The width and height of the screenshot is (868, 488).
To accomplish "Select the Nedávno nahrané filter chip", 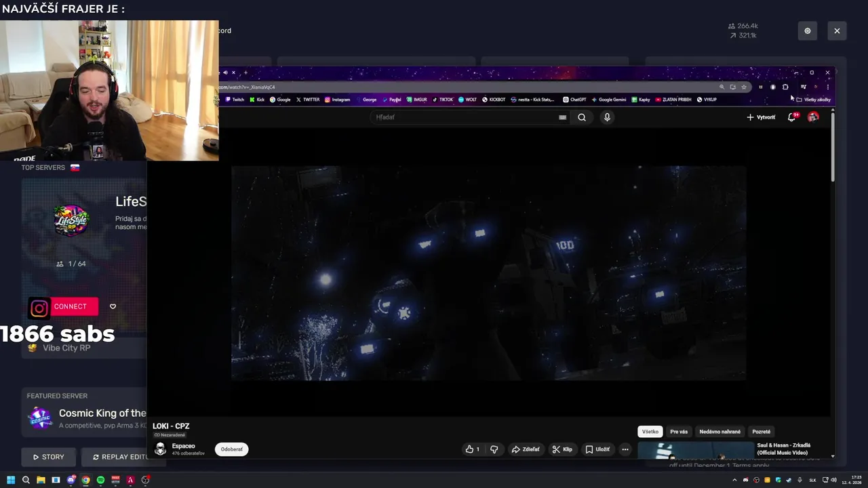I will point(720,432).
